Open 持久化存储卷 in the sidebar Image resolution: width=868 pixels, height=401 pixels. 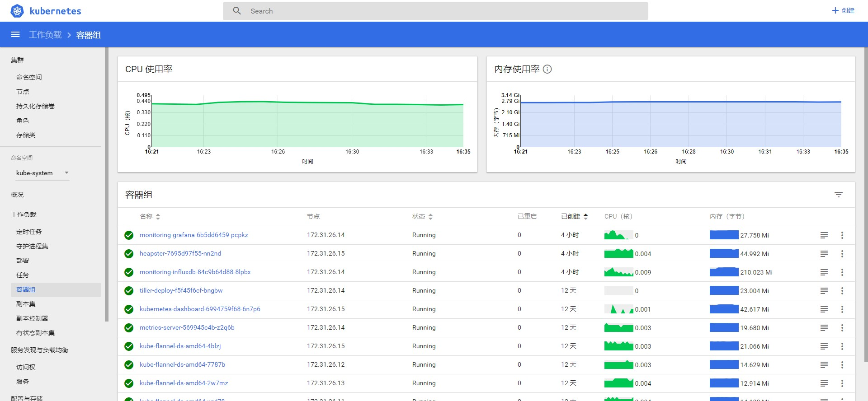point(35,106)
